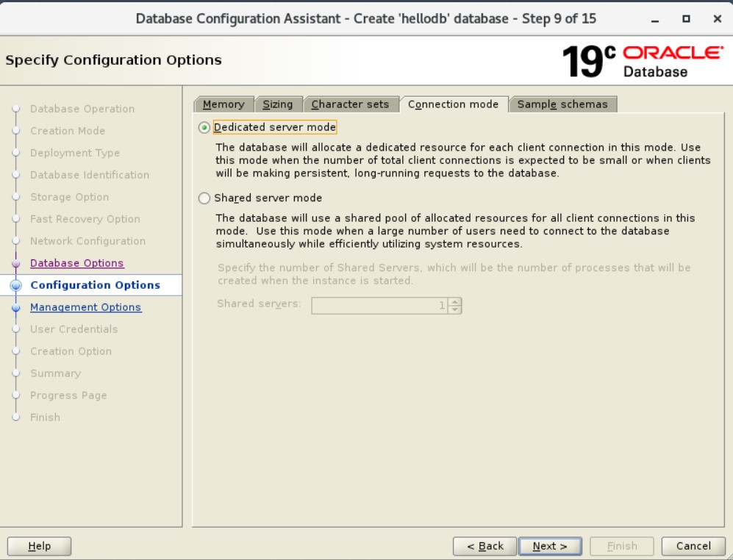Click the Shared servers label

click(259, 304)
